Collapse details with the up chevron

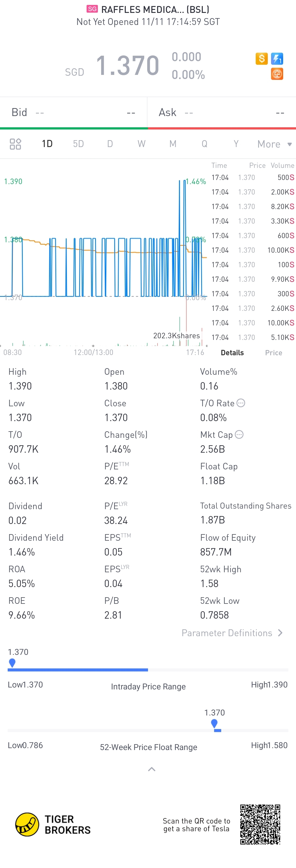point(152,769)
